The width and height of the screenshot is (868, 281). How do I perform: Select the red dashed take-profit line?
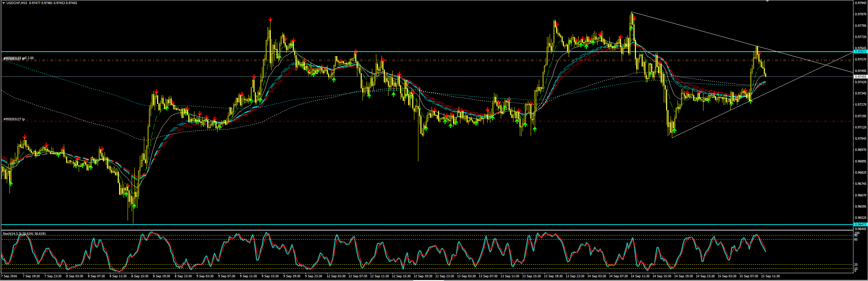click(x=428, y=121)
